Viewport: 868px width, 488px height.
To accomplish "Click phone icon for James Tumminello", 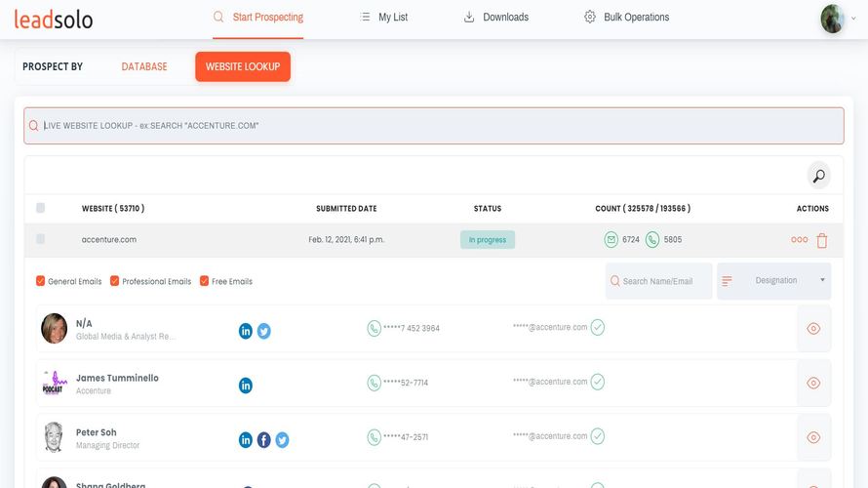I will (375, 383).
